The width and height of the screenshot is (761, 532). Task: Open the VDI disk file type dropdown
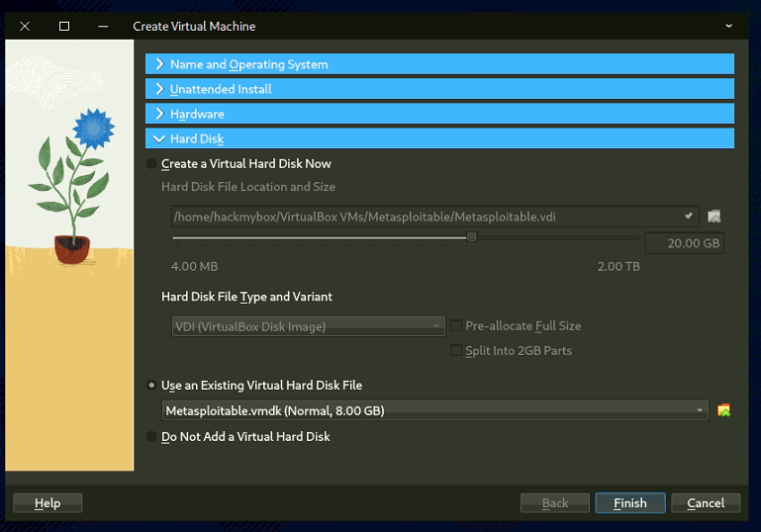click(307, 326)
